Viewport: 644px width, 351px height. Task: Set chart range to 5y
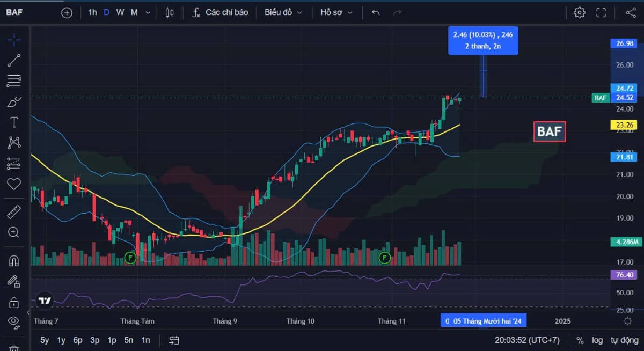coord(45,340)
